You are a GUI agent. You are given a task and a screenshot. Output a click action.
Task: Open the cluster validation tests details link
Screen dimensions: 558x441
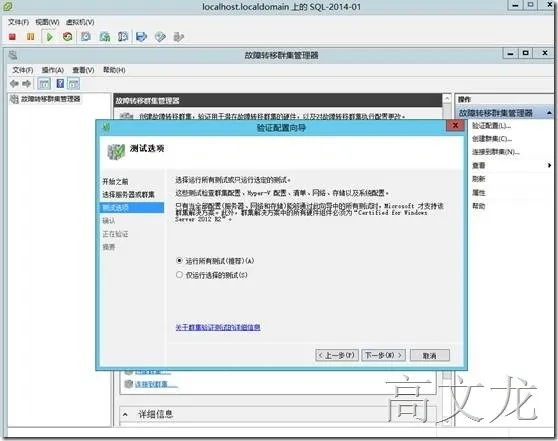218,327
